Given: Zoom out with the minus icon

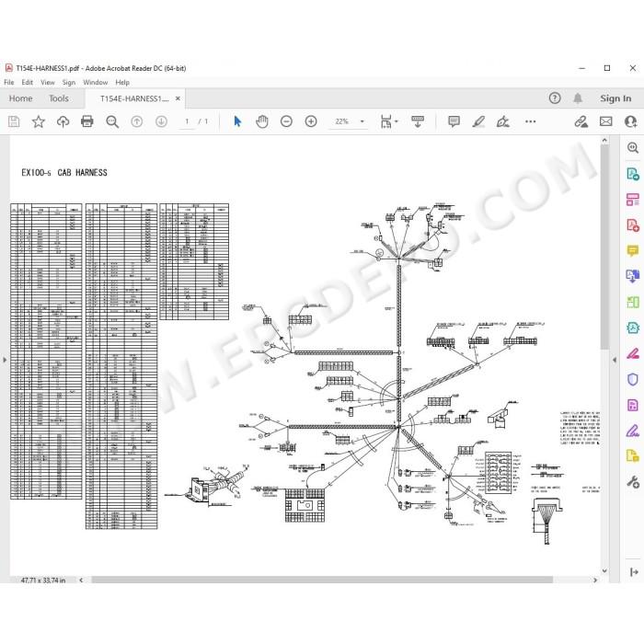Looking at the screenshot, I should pos(286,121).
